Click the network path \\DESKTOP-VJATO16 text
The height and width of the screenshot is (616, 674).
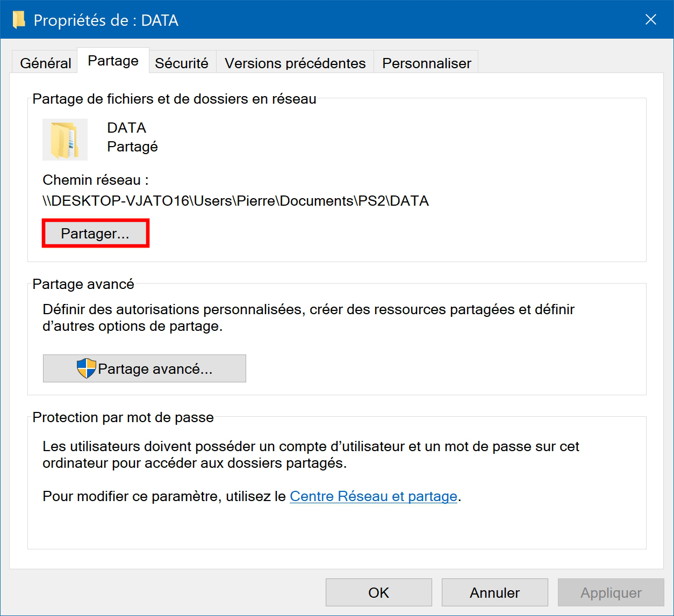click(236, 201)
